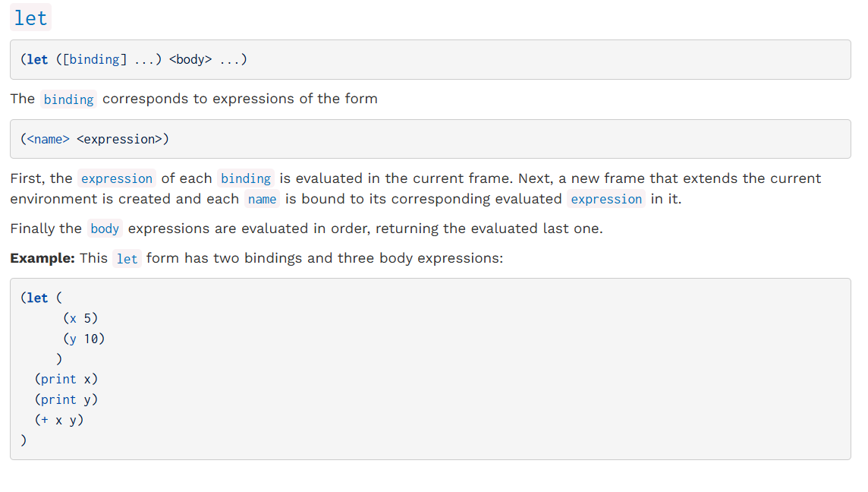868x492 pixels.
Task: Click "<name>" in the binding form code block
Action: tap(49, 139)
